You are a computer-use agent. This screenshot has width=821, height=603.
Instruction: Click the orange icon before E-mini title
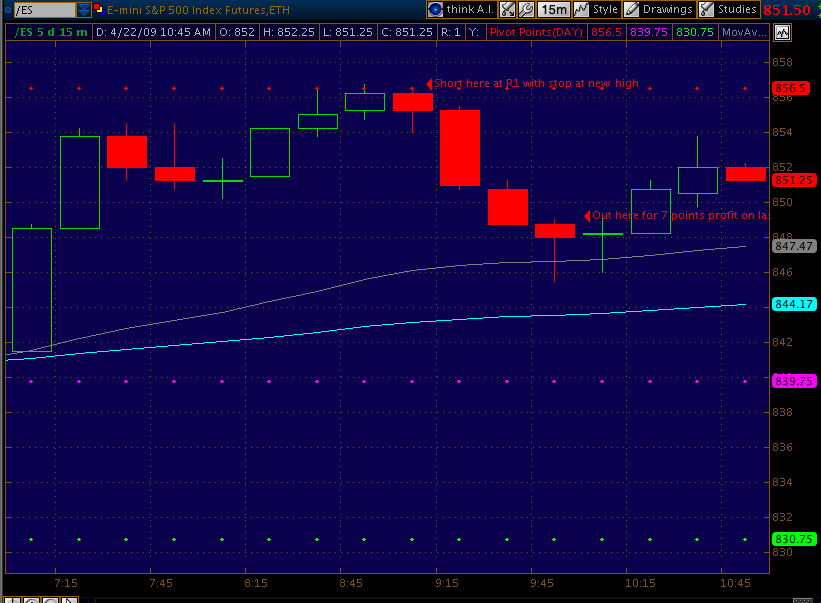tap(99, 10)
